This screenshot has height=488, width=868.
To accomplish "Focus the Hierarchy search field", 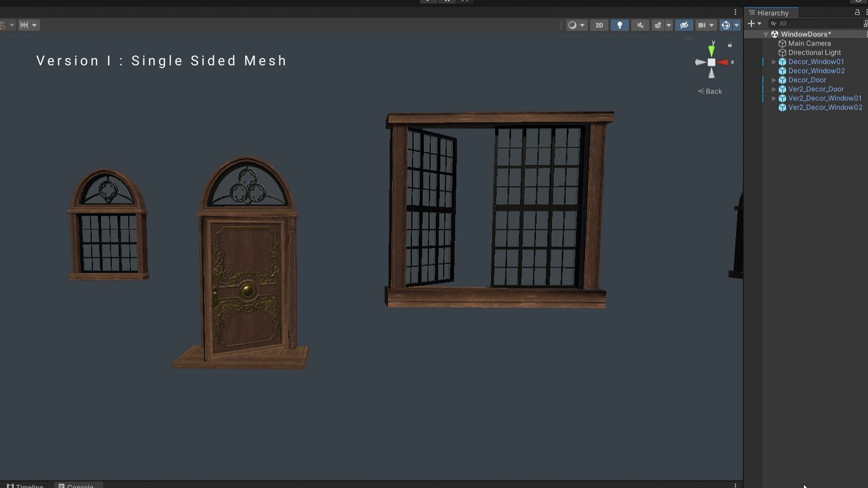I will (x=816, y=23).
